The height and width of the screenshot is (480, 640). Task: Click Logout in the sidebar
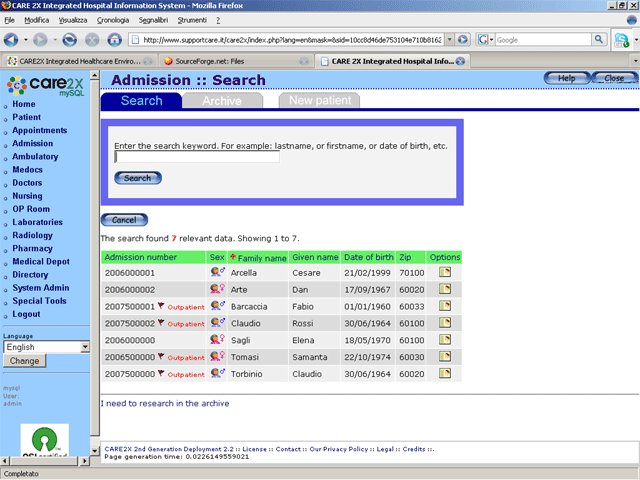26,314
